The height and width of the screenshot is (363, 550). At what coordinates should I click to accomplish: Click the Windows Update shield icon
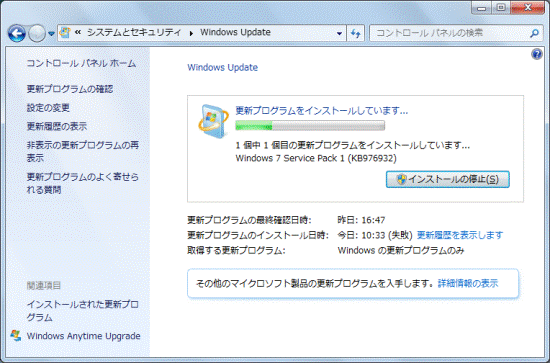[x=213, y=121]
